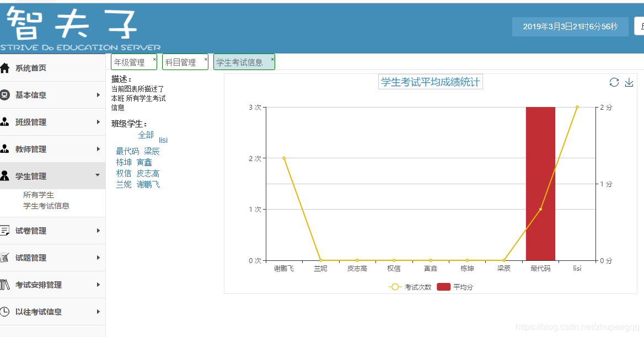Screen dimensions: 644x337
Task: Click the 基本信息 sidebar icon
Action: click(x=5, y=95)
